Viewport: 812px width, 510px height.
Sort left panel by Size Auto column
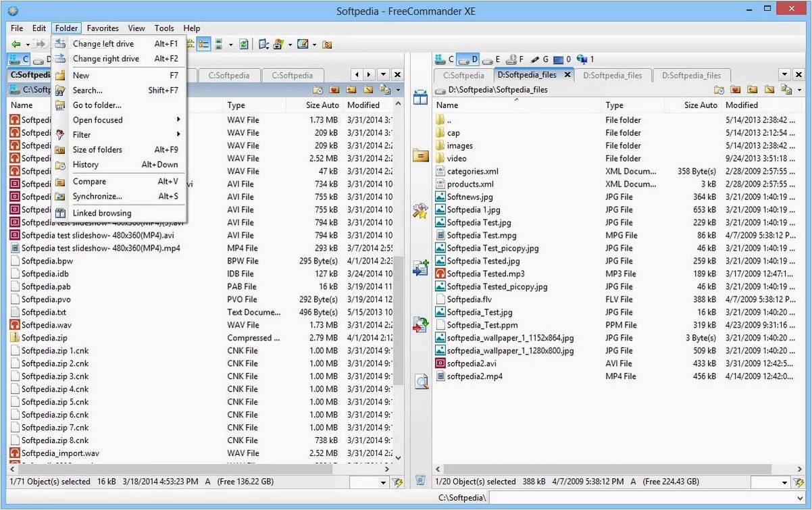pos(314,105)
